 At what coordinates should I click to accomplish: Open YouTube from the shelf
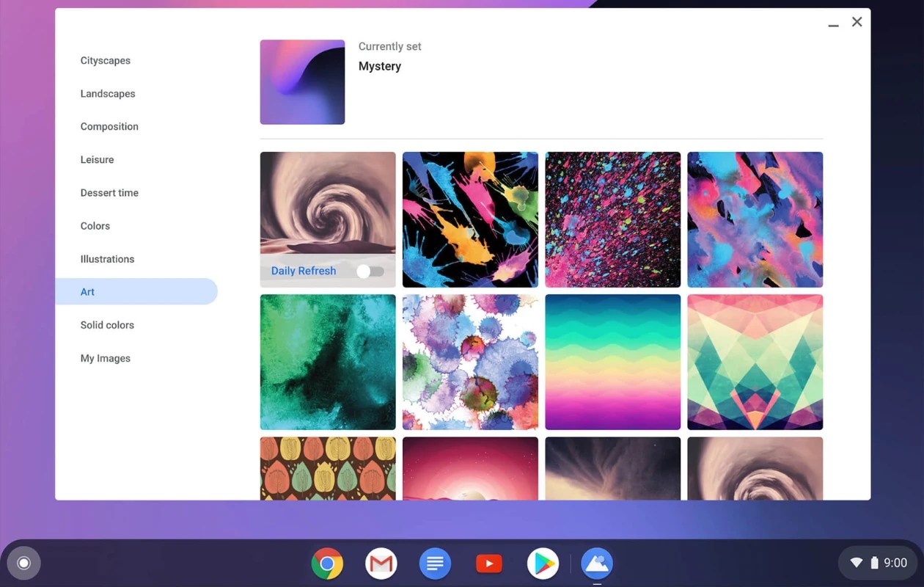point(488,563)
